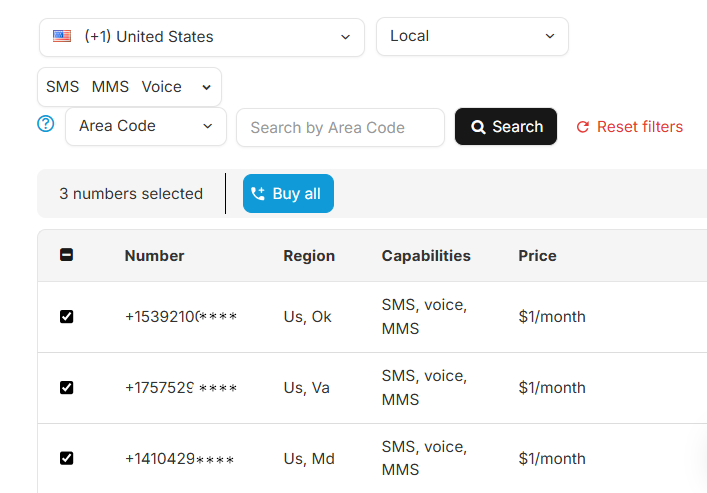Click the phone-plus icon on Buy all

tap(258, 194)
